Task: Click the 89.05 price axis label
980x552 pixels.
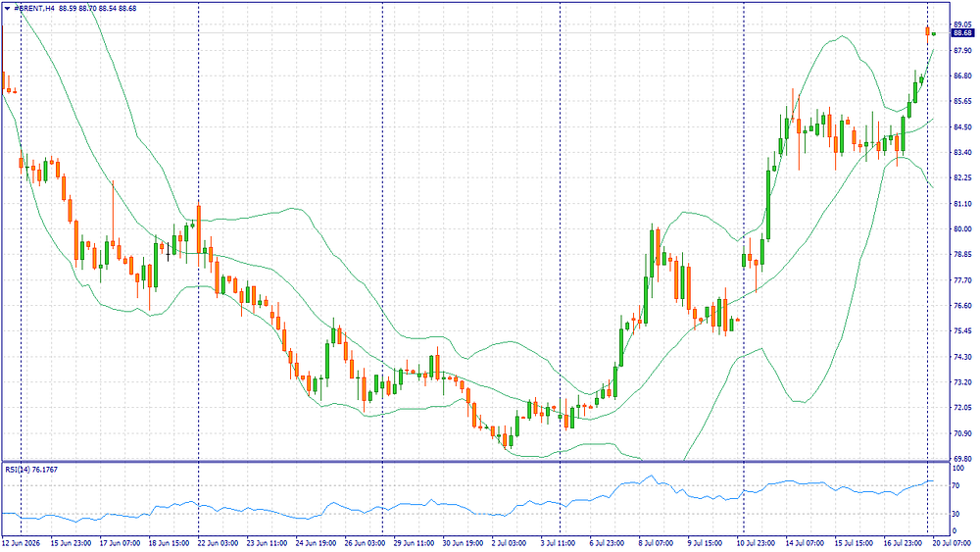Action: coord(962,25)
